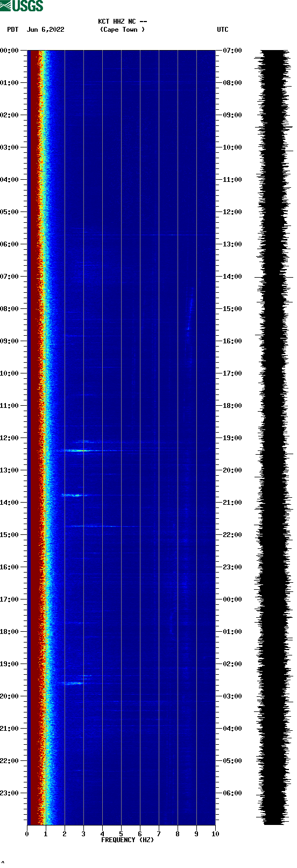Click the 17:00 UTC time label

click(x=232, y=373)
